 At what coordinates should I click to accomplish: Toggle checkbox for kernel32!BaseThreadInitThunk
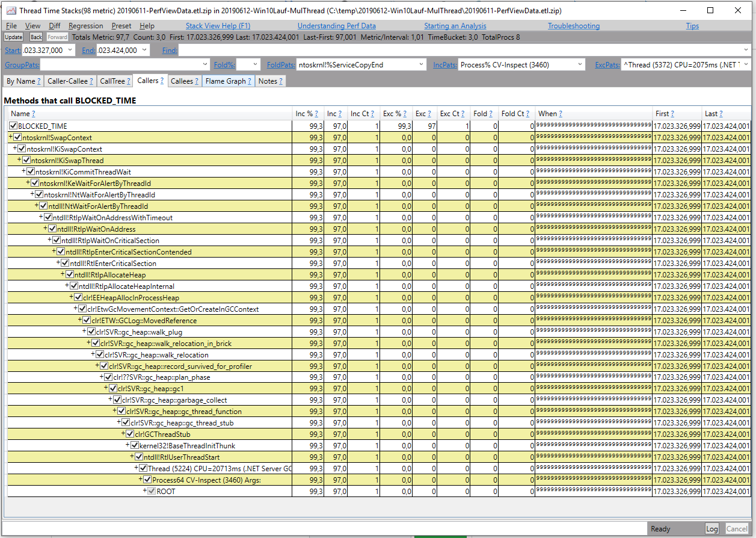pyautogui.click(x=135, y=446)
